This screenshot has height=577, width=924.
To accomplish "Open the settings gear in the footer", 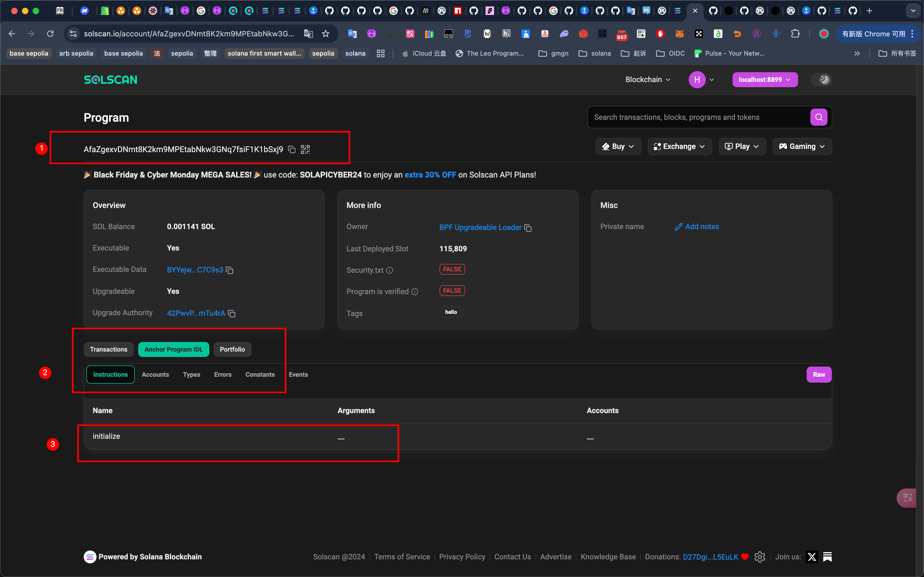I will pyautogui.click(x=760, y=557).
